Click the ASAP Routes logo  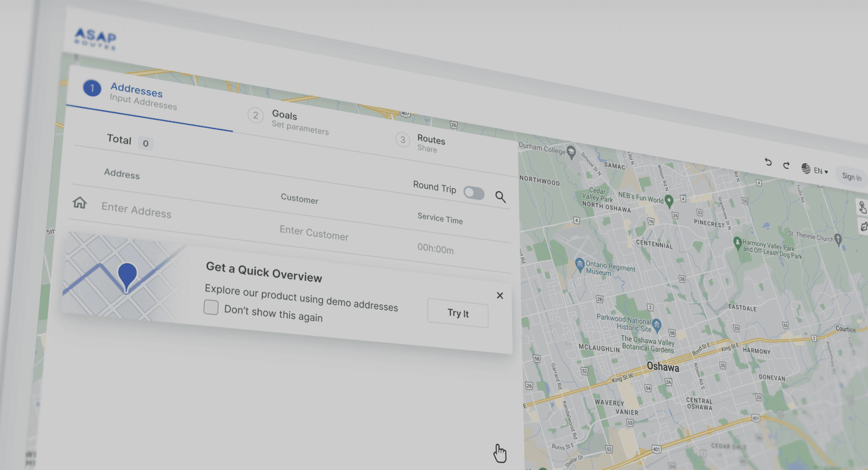[96, 39]
